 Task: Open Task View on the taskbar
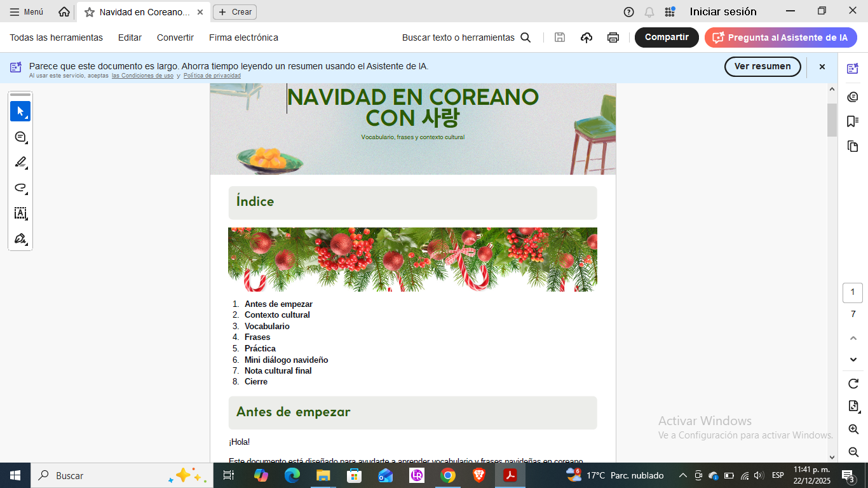(x=229, y=475)
